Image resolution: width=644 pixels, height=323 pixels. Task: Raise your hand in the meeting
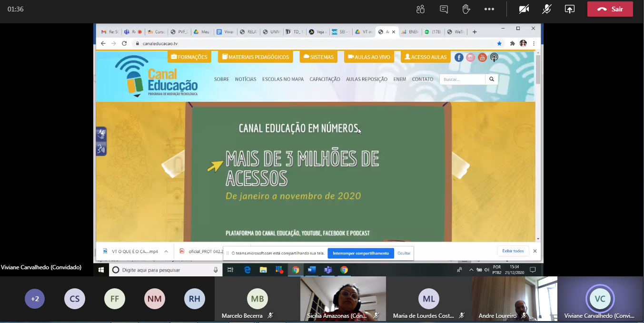(466, 9)
